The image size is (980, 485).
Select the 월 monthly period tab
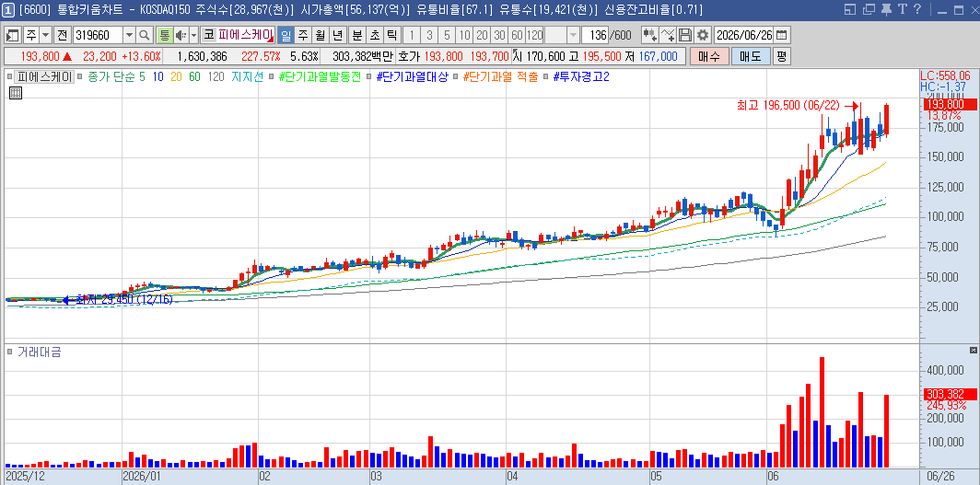pos(320,35)
